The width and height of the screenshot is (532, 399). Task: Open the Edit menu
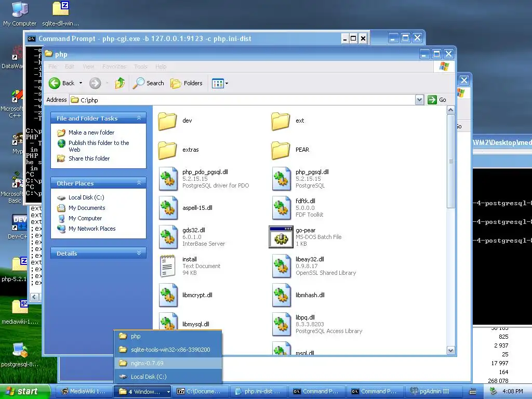[70, 66]
